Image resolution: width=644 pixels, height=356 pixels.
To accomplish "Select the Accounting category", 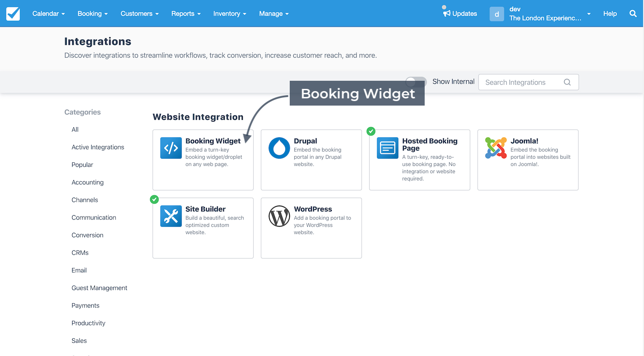I will 88,182.
